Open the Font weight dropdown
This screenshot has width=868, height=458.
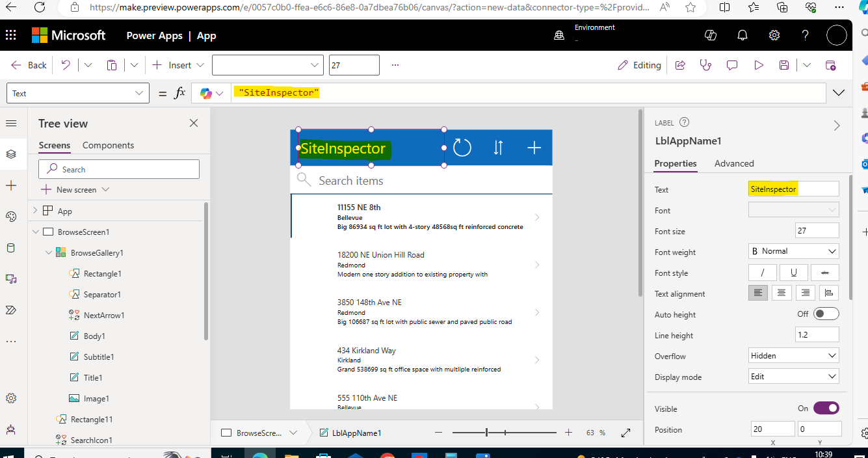pyautogui.click(x=793, y=251)
